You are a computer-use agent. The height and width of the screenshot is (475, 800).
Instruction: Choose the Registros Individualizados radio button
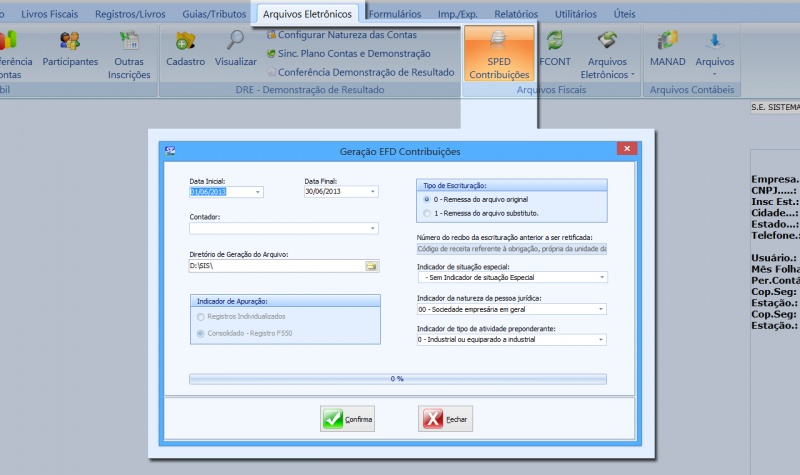[x=201, y=317]
